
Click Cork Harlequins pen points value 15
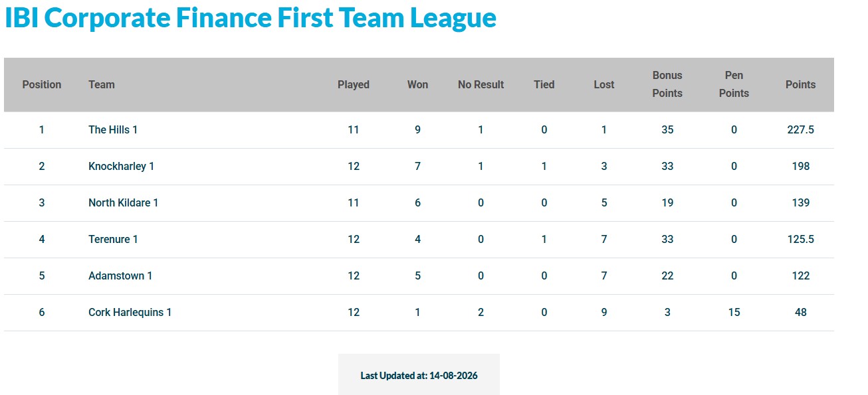(734, 312)
